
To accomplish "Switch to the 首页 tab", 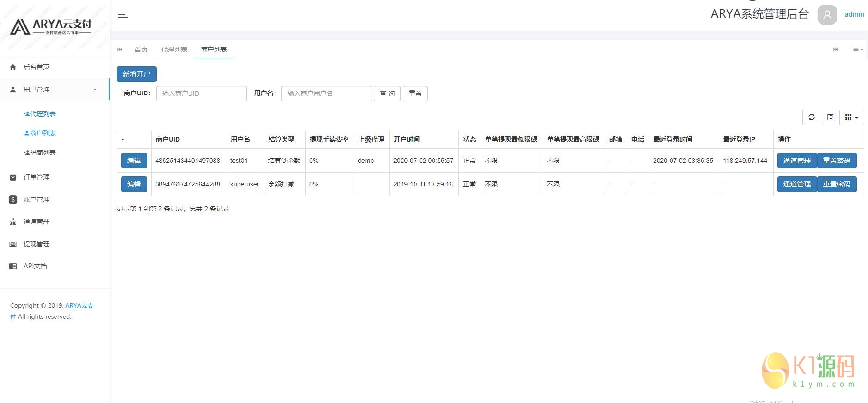I will [x=141, y=50].
